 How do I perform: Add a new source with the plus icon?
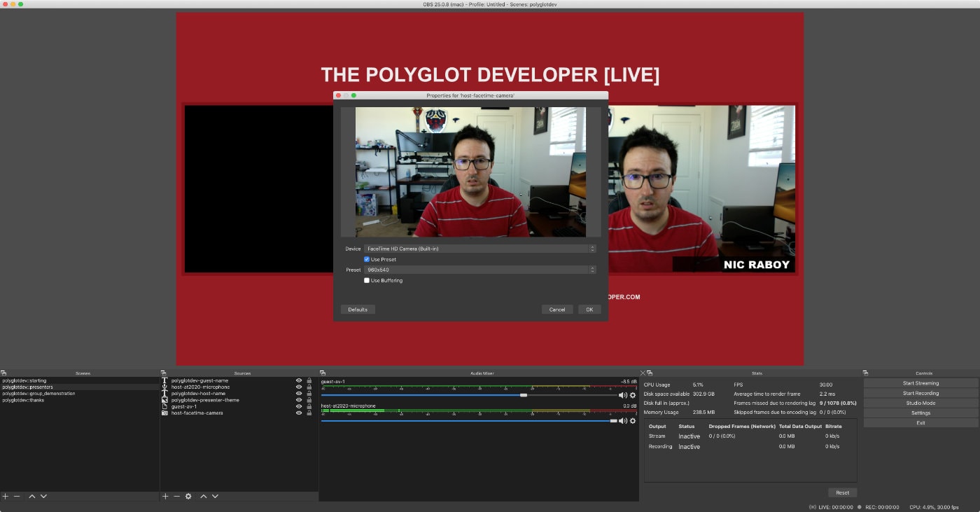pos(165,496)
